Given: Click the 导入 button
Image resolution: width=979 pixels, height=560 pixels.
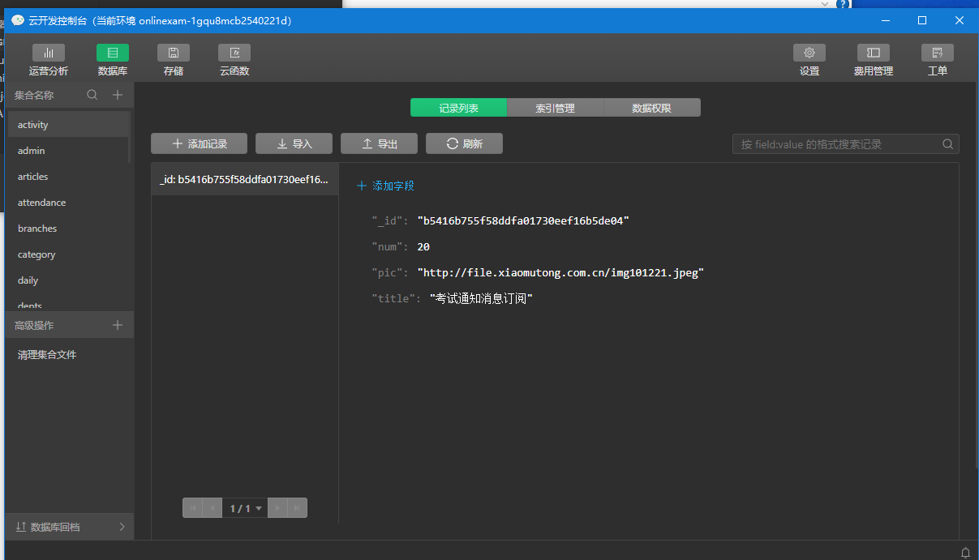Looking at the screenshot, I should pyautogui.click(x=294, y=143).
